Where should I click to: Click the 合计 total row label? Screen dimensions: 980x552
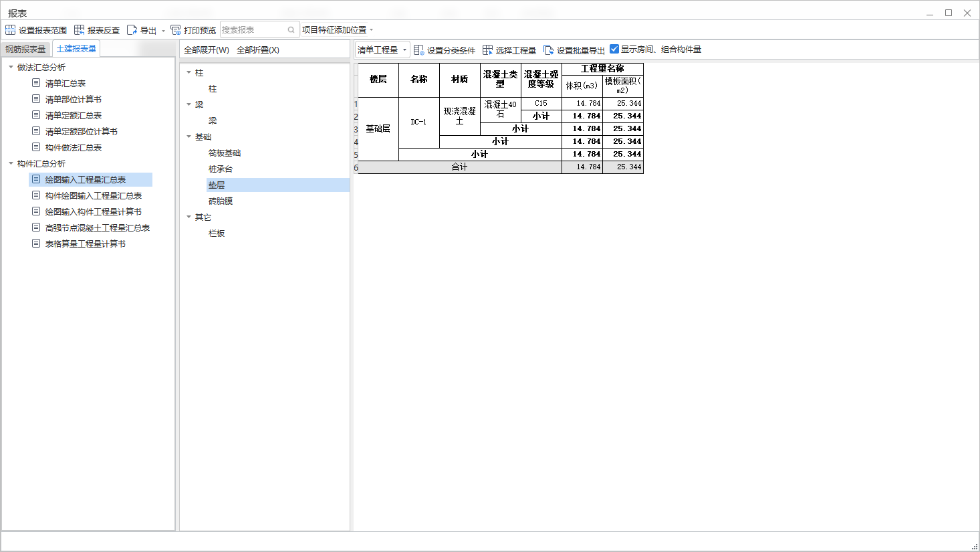(460, 167)
